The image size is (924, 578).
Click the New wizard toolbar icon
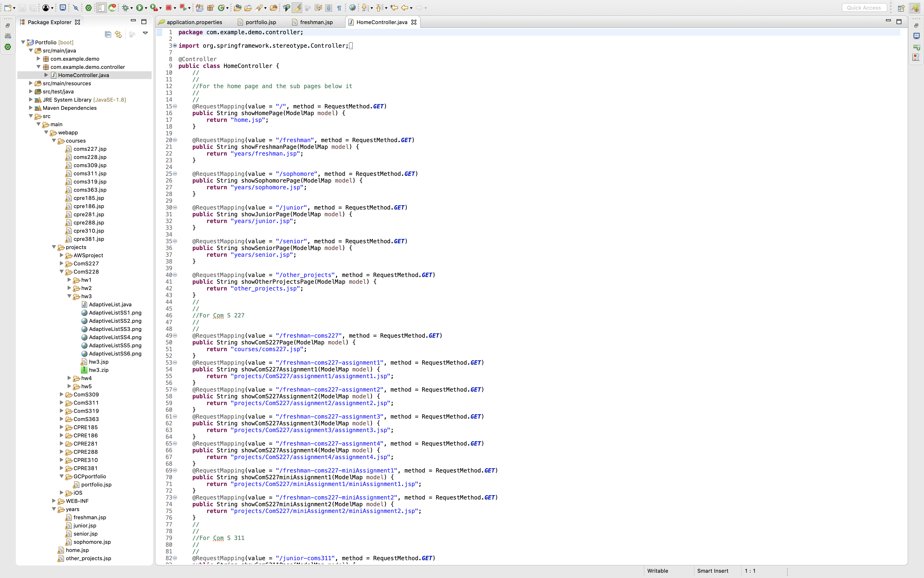pos(8,8)
